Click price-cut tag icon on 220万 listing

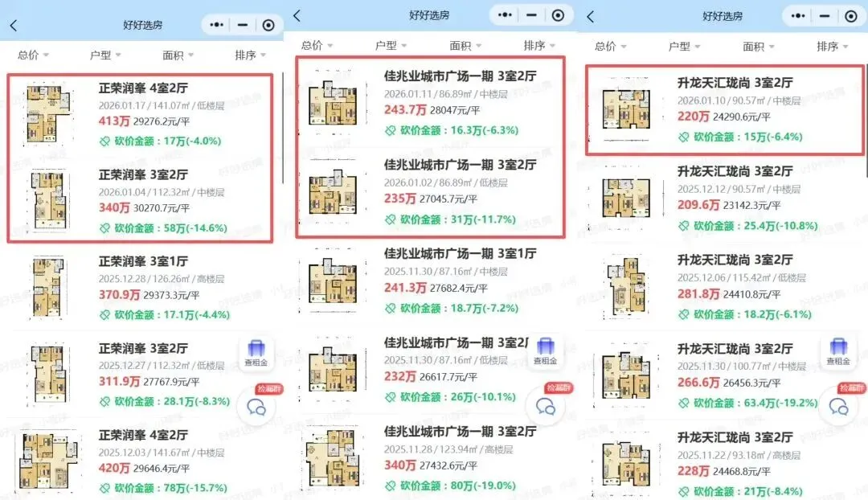click(x=684, y=137)
